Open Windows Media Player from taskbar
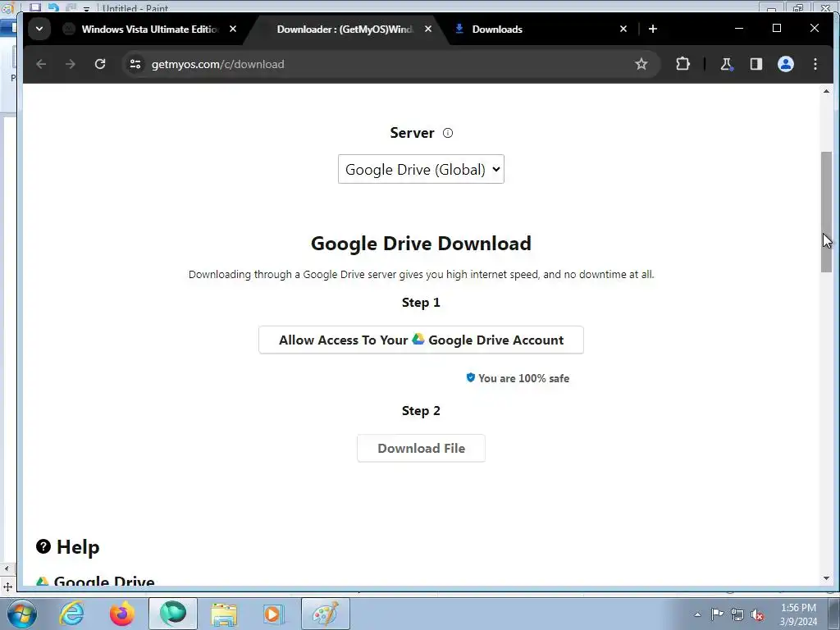This screenshot has width=840, height=630. 272,614
